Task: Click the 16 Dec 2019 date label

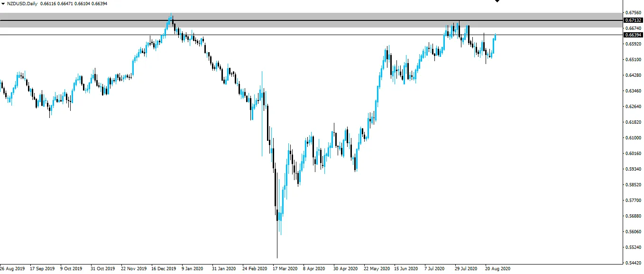Action: point(164,269)
